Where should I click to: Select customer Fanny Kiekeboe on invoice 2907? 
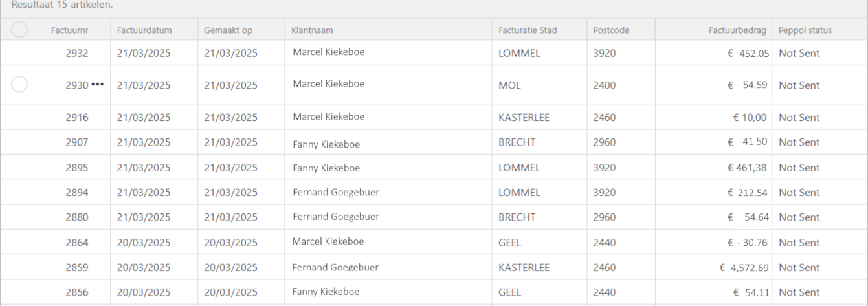point(326,144)
